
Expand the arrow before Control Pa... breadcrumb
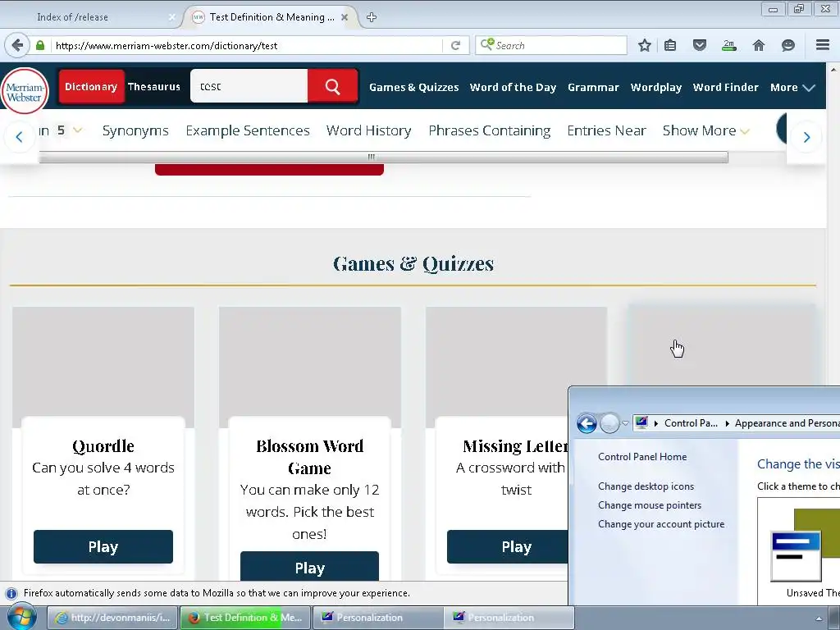(x=656, y=424)
